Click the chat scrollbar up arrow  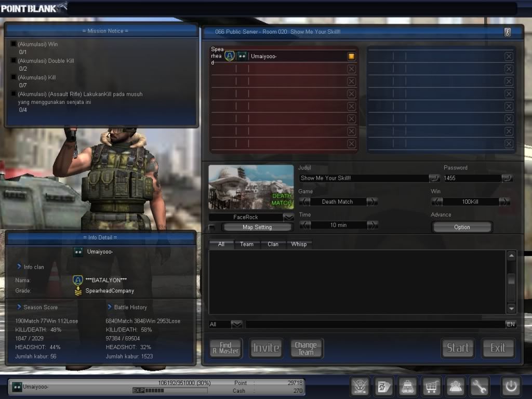point(511,256)
